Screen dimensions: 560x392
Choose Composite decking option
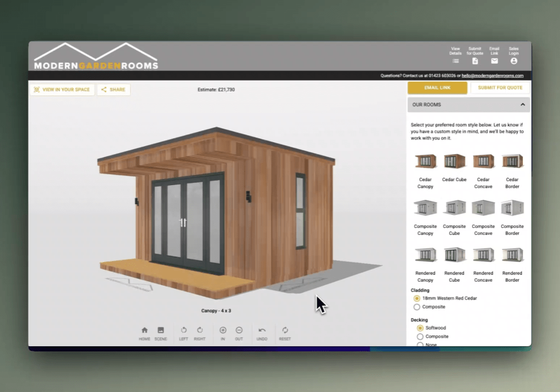[x=420, y=337]
